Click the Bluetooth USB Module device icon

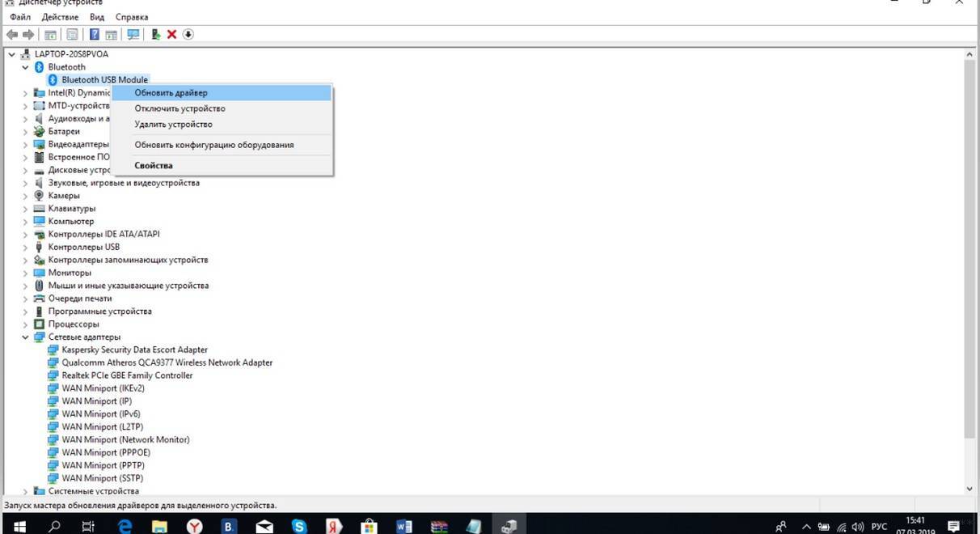(53, 80)
